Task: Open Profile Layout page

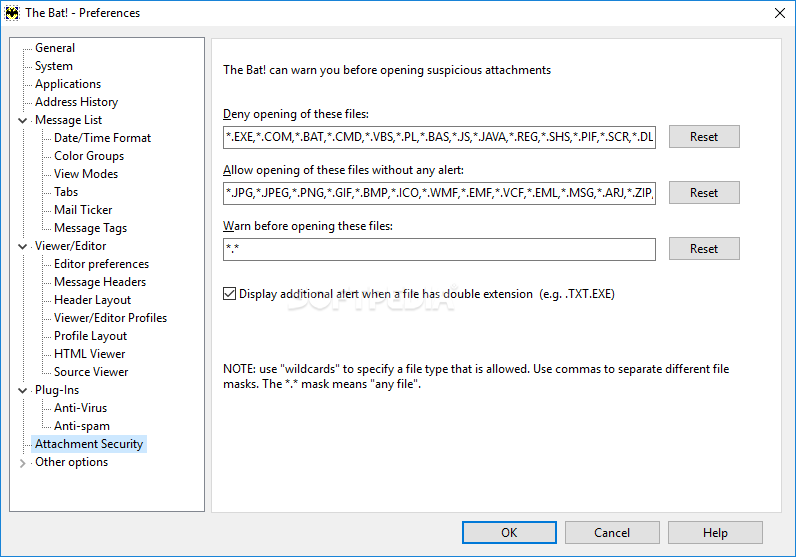Action: 90,336
